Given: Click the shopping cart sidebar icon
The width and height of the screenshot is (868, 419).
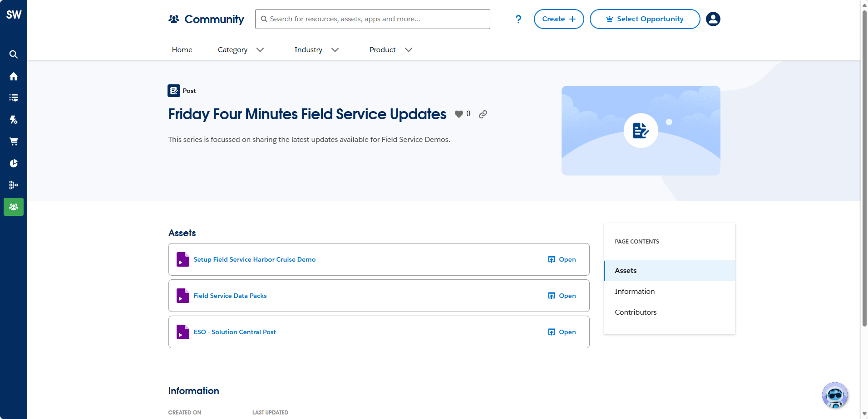Looking at the screenshot, I should click(14, 141).
